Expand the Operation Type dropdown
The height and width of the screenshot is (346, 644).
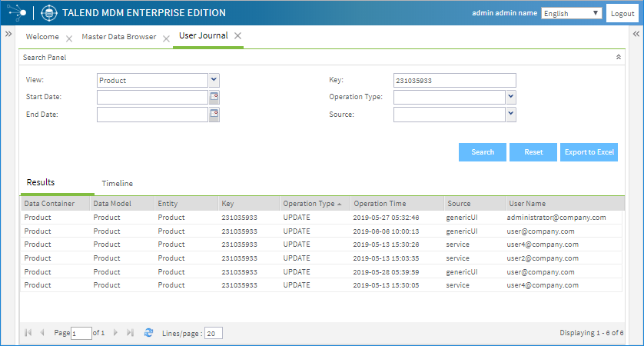click(x=511, y=97)
